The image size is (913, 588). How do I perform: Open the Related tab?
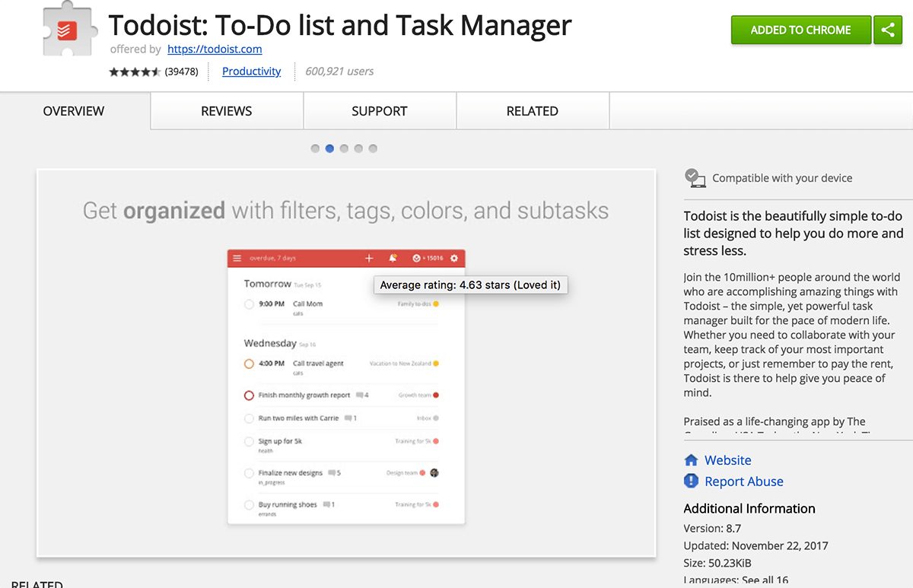[533, 111]
